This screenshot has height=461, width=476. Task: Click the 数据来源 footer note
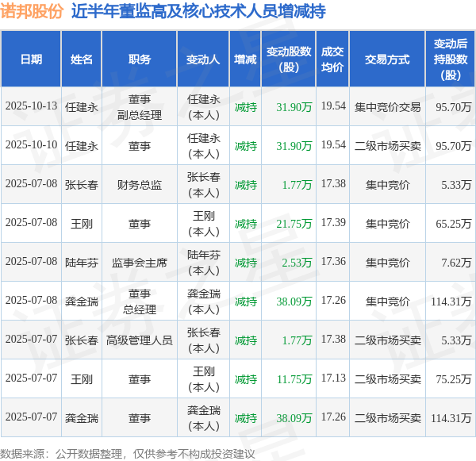click(128, 454)
